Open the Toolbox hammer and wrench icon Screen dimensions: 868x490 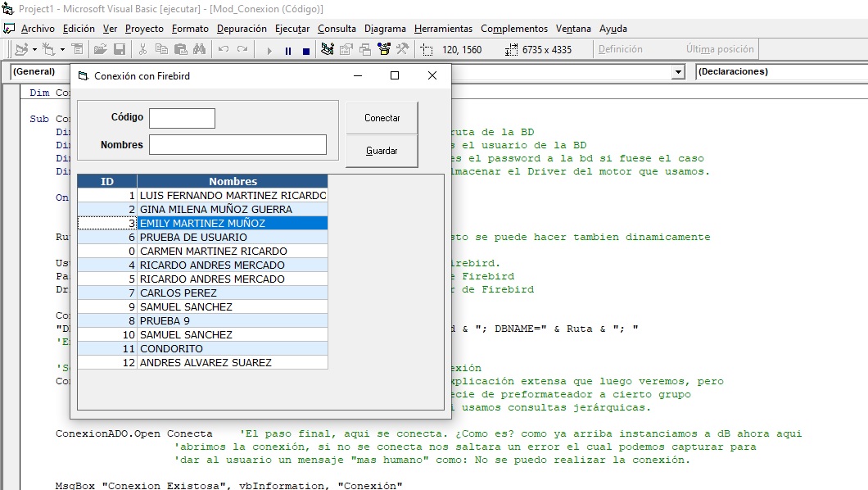tap(402, 50)
